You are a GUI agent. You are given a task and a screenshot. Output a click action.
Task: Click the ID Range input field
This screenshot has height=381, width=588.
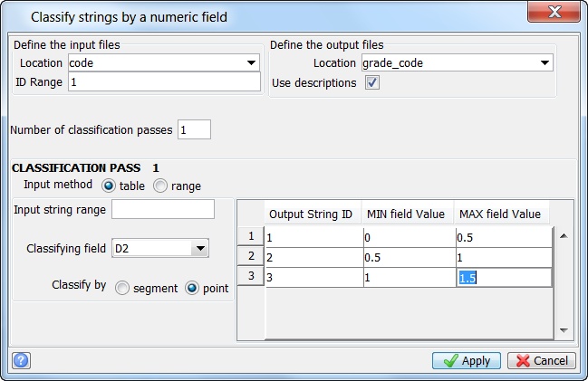tap(164, 82)
